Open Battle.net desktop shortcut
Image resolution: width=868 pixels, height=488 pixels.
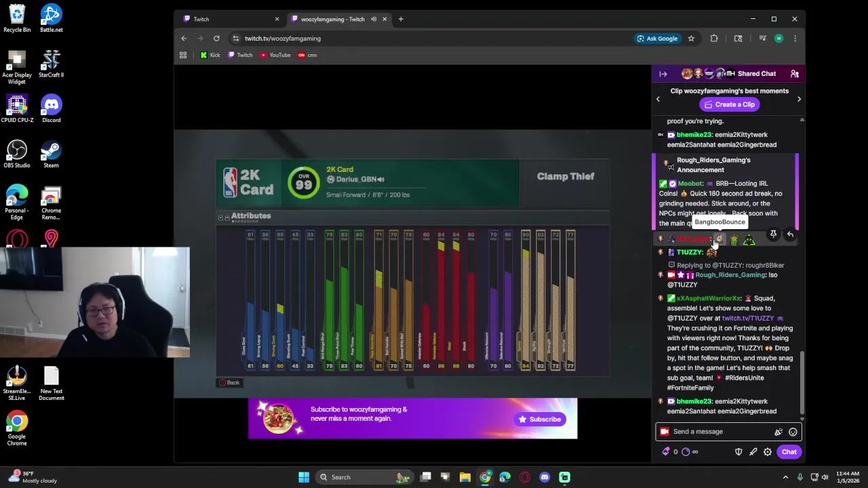(x=51, y=18)
